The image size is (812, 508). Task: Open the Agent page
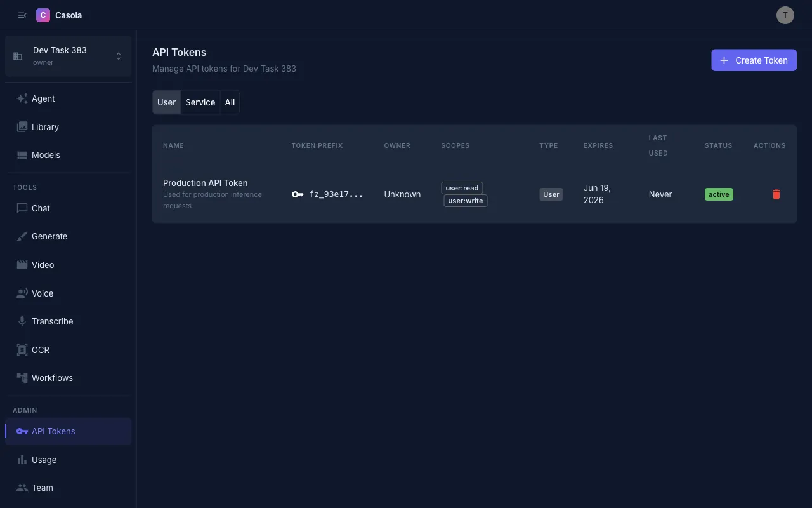tap(43, 98)
